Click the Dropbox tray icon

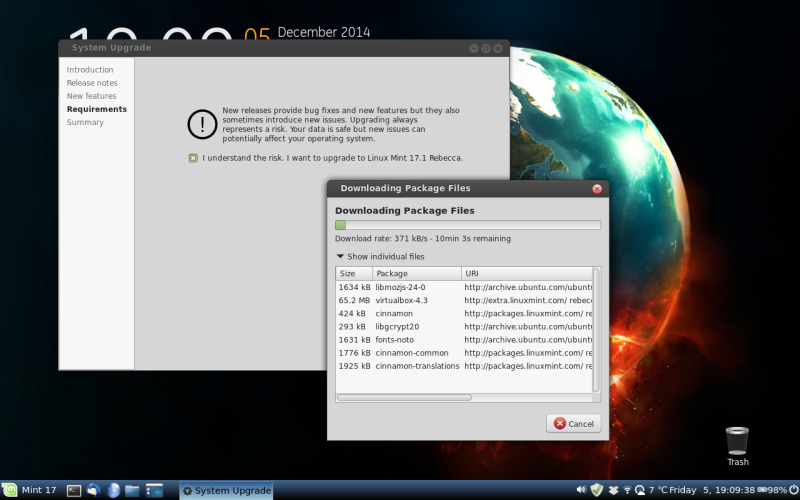click(612, 490)
